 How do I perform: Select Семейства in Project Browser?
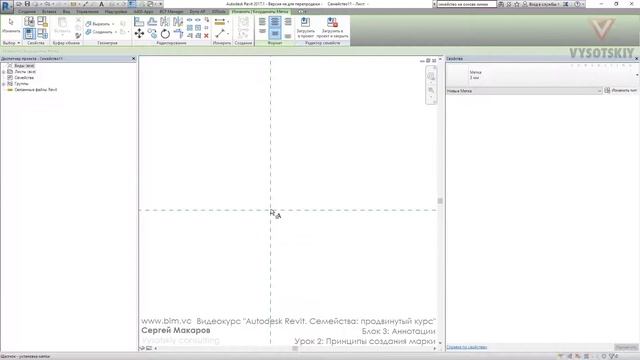pyautogui.click(x=24, y=78)
